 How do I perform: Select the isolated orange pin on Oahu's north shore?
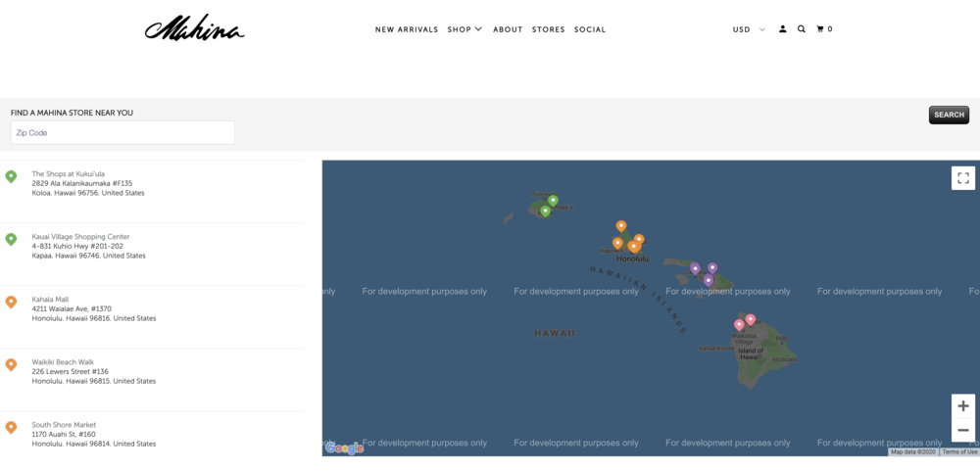click(x=620, y=225)
